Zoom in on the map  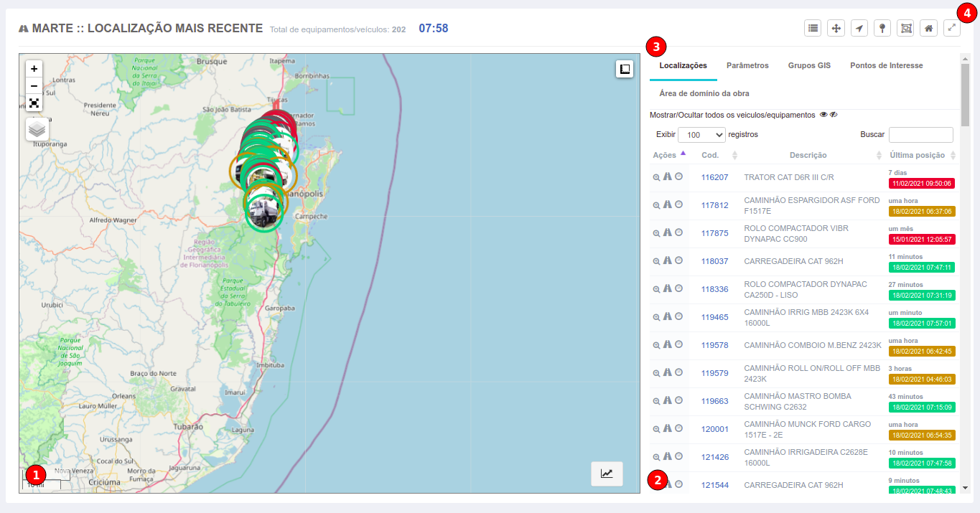(34, 68)
